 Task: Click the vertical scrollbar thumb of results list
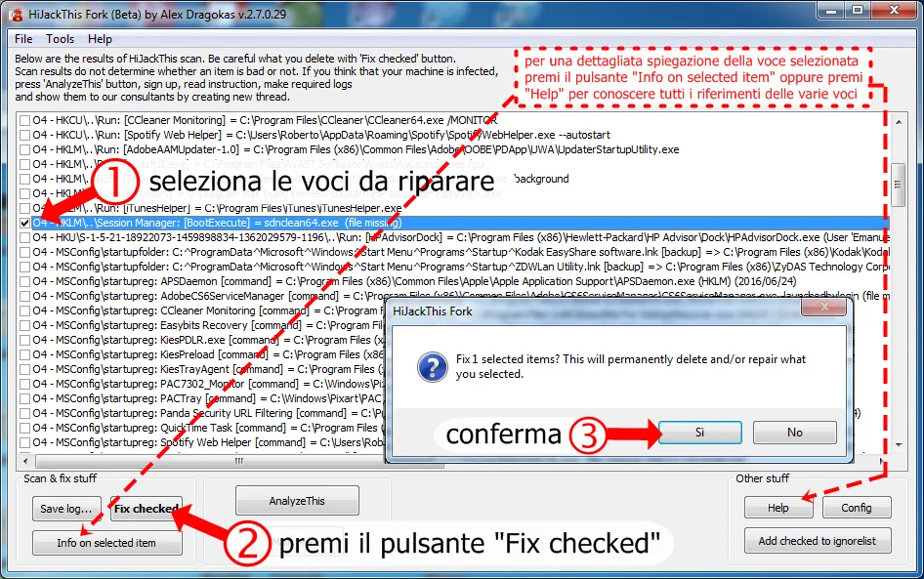[x=898, y=185]
